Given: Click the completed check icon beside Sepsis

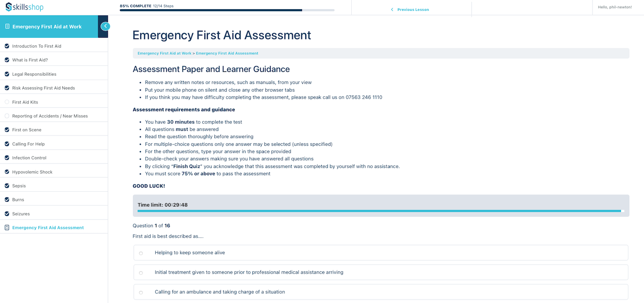Looking at the screenshot, I should tap(7, 186).
